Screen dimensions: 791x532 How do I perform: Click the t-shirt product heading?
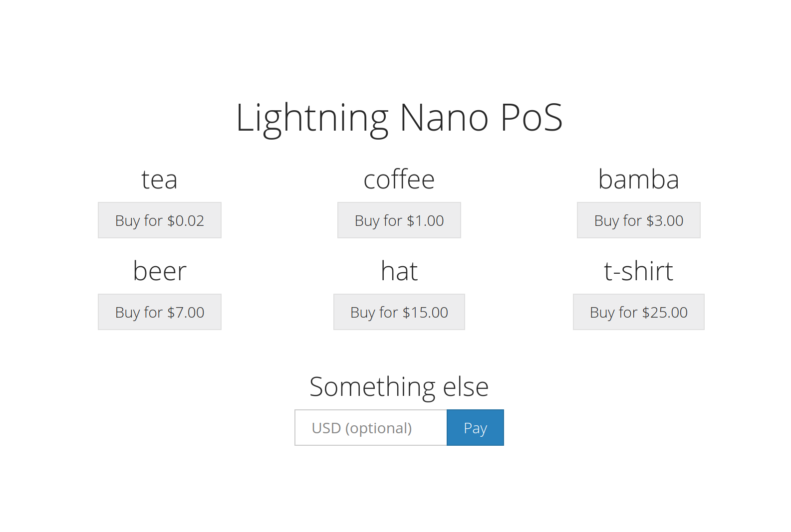639,271
